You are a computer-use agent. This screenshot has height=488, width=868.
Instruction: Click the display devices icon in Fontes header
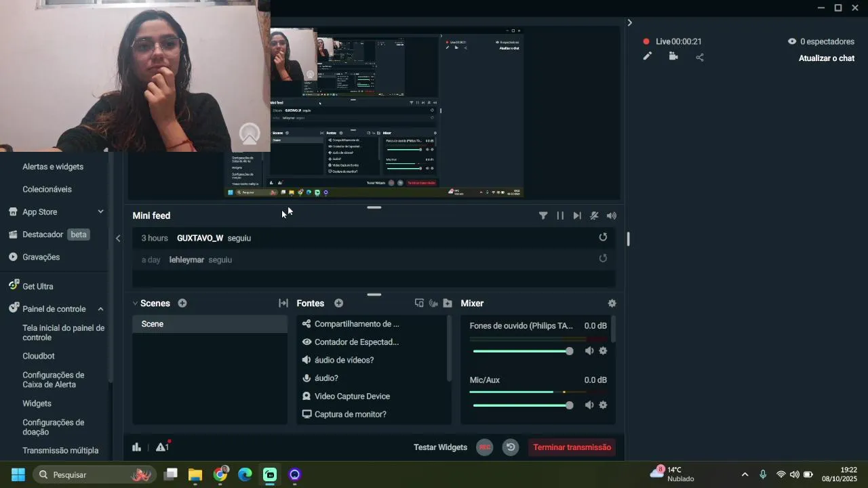(x=419, y=303)
